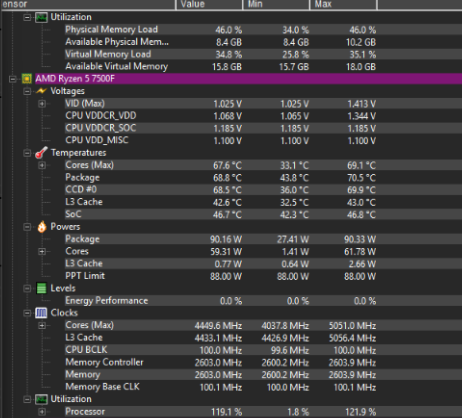Collapse the memory Utilization group at top
The width and height of the screenshot is (462, 418).
point(27,17)
